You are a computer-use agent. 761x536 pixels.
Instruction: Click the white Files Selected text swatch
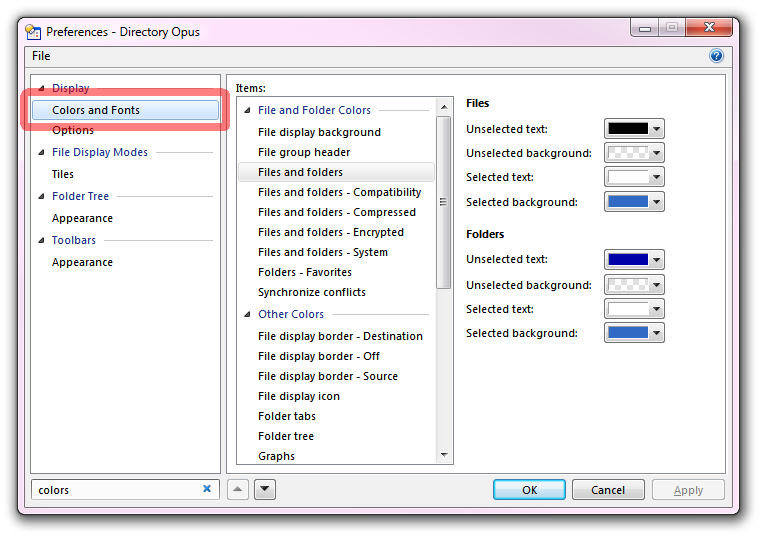[628, 177]
